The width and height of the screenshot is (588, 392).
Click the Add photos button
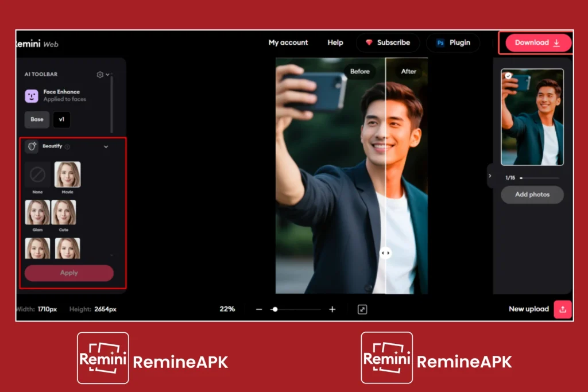click(532, 195)
